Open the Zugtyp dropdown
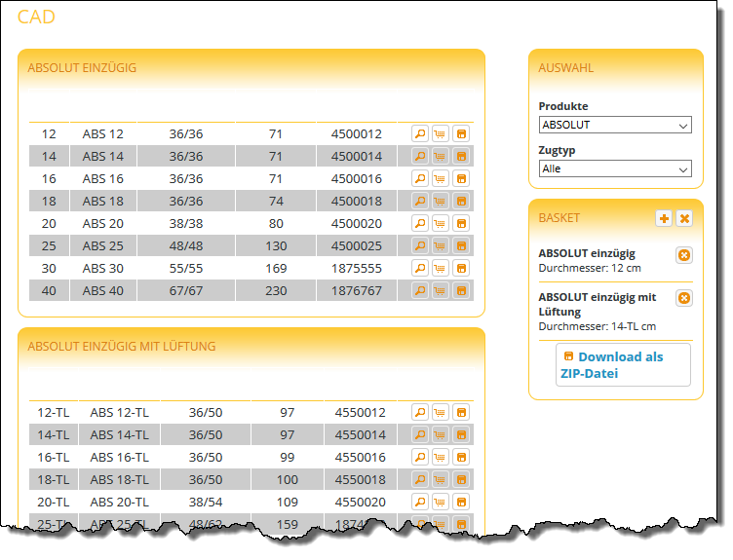This screenshot has height=560, width=733. [615, 168]
